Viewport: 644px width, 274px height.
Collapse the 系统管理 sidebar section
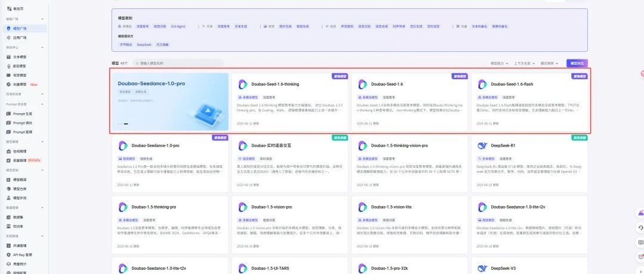pos(43,236)
